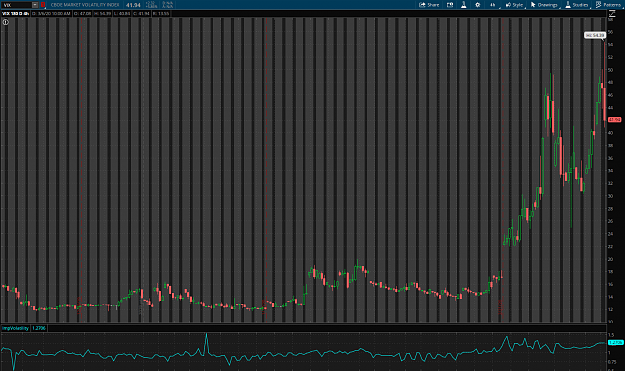Image resolution: width=625 pixels, height=371 pixels.
Task: Click the flask icon in the toolbar
Action: pos(464,5)
